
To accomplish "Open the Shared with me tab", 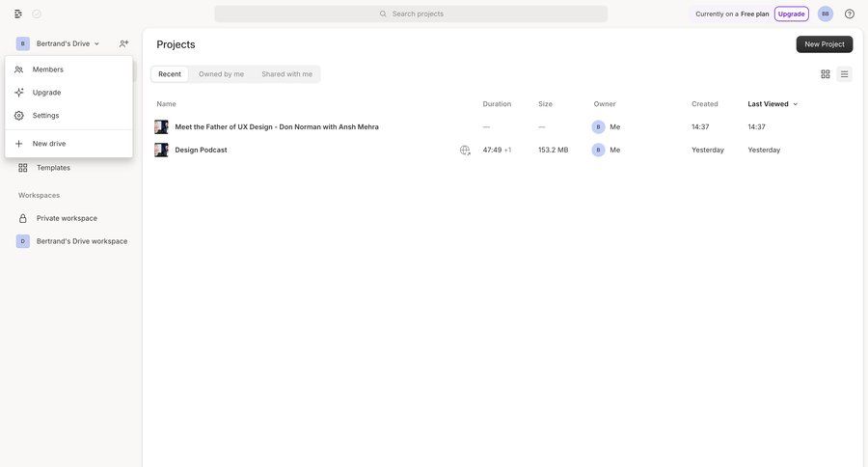I will tap(286, 74).
